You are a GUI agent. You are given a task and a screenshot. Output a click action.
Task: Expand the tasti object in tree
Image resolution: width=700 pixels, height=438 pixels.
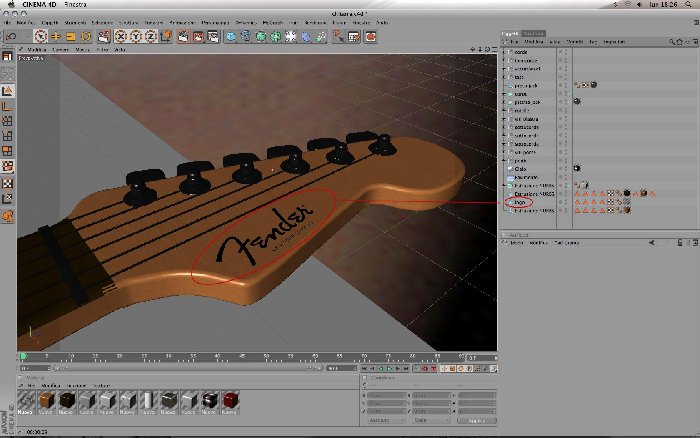point(504,77)
